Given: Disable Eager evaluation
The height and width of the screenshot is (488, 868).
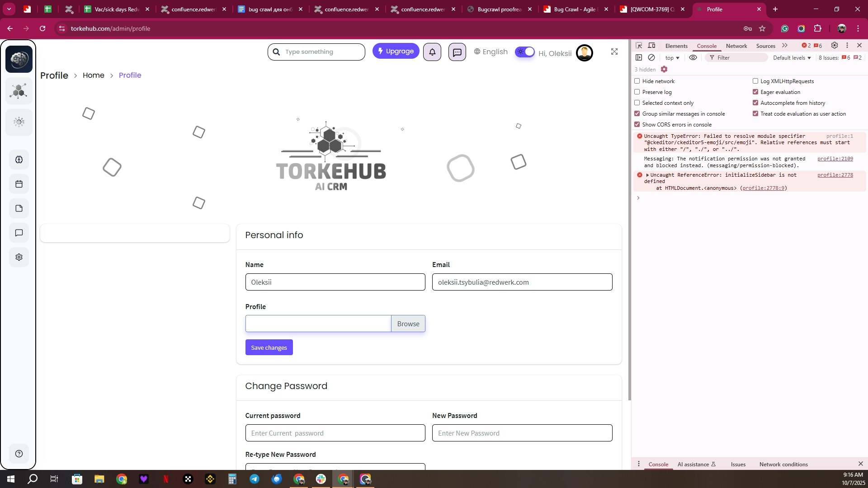Looking at the screenshot, I should (x=755, y=92).
